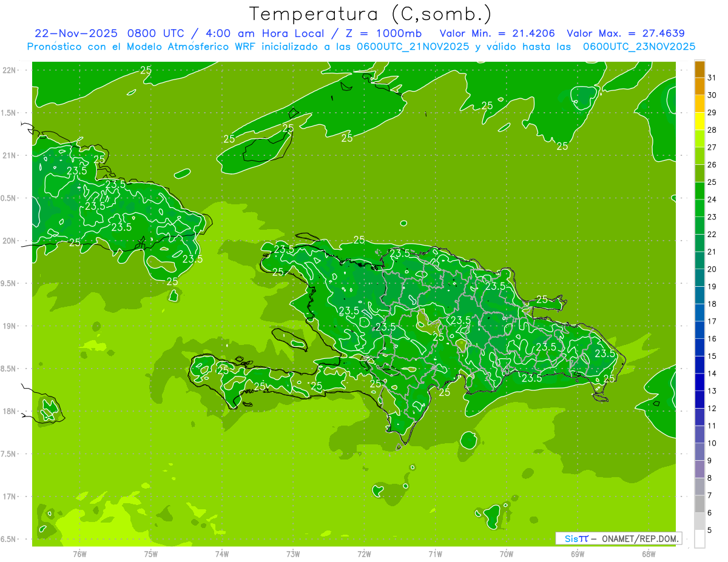Click the "22N" latitude axis label
The height and width of the screenshot is (562, 728).
click(x=8, y=70)
